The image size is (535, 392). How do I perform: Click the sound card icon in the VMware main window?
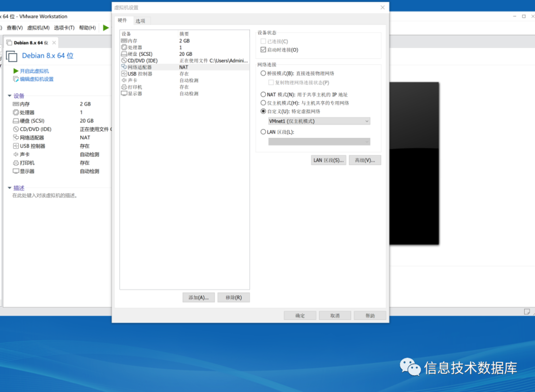tap(16, 154)
